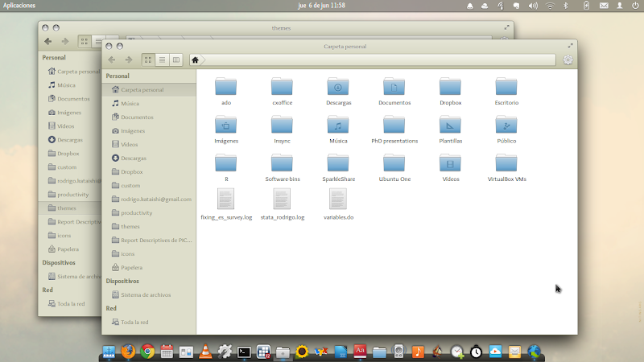Open the Descargas folder icon
The width and height of the screenshot is (644, 362).
tap(338, 87)
